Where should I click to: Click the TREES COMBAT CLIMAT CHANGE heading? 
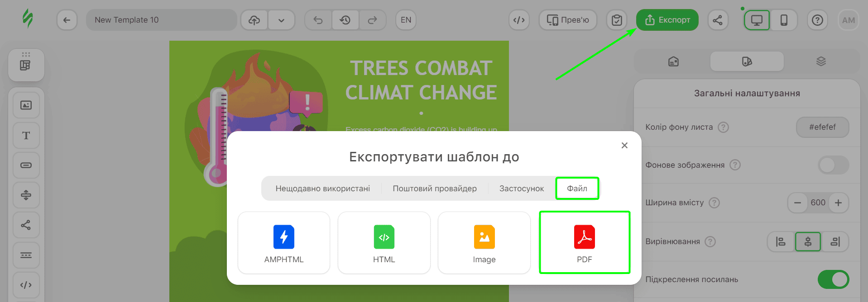pyautogui.click(x=421, y=80)
